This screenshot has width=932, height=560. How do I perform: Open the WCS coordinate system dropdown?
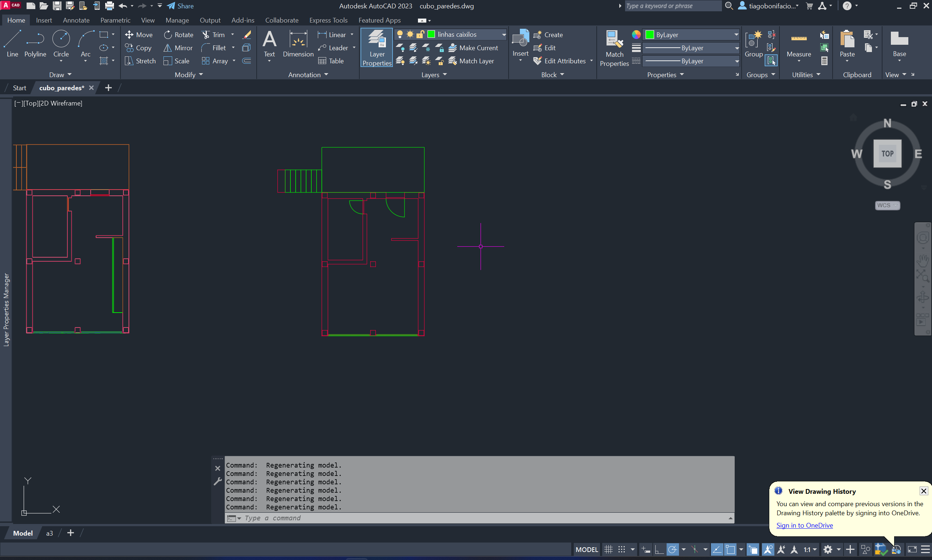pos(887,205)
